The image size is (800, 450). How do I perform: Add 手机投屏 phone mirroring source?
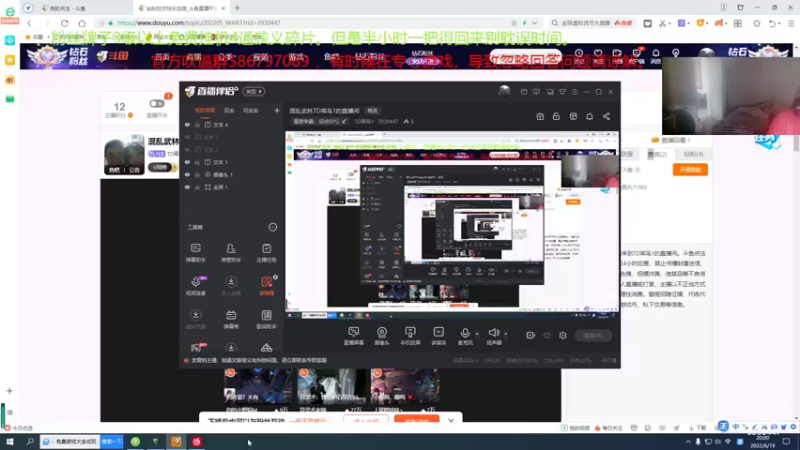[x=410, y=336]
